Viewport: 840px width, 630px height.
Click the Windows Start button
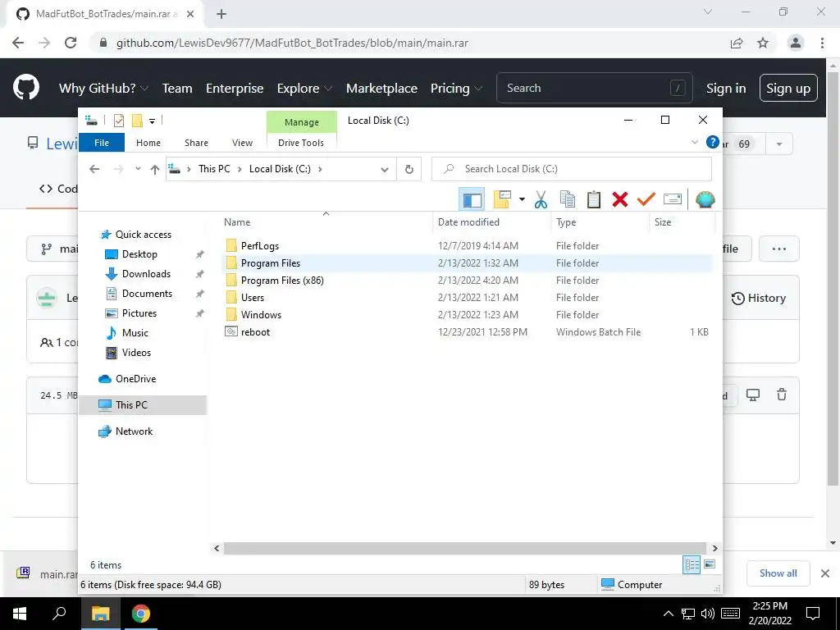[20, 614]
